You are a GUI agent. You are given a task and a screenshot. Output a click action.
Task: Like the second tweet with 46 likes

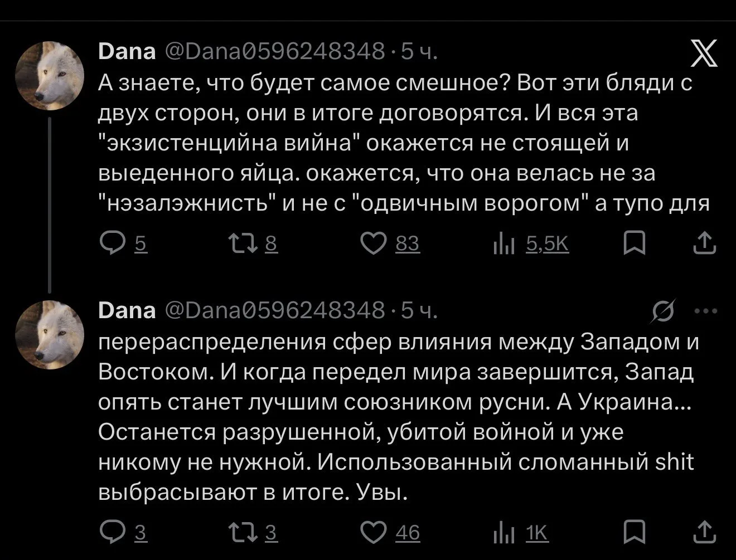[x=390, y=533]
